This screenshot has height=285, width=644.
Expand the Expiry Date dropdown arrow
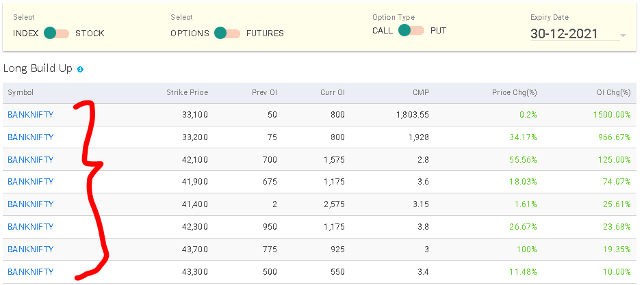623,36
